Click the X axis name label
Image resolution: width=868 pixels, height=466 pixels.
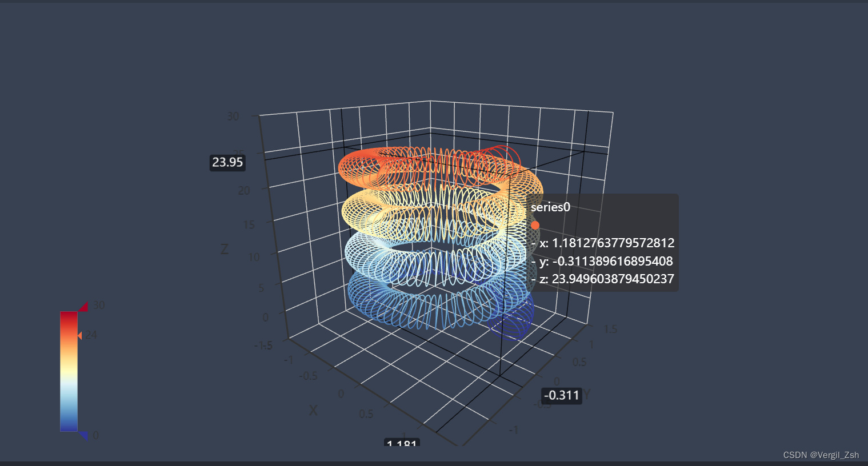pyautogui.click(x=313, y=410)
